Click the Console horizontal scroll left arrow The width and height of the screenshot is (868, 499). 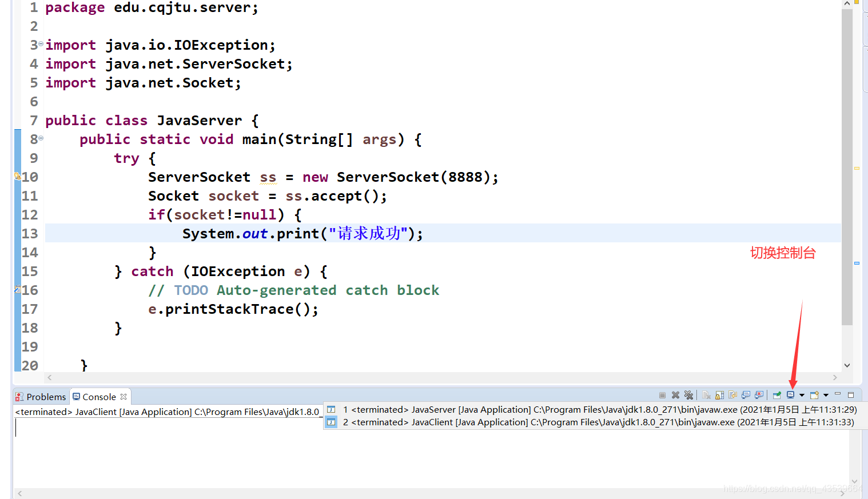20,493
